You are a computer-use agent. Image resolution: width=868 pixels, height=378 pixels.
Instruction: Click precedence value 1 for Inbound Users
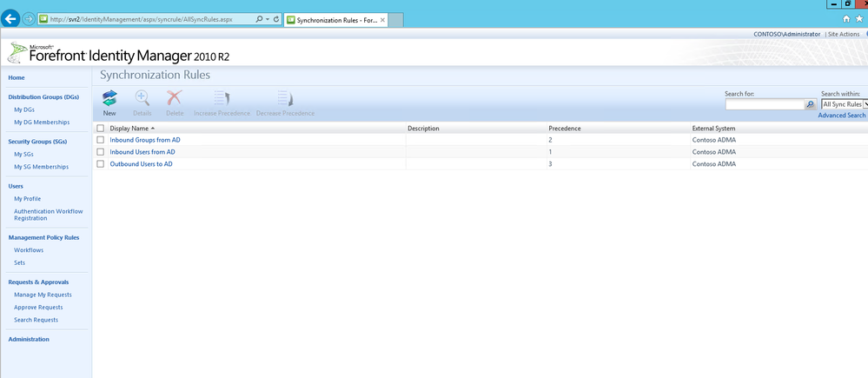pos(550,152)
